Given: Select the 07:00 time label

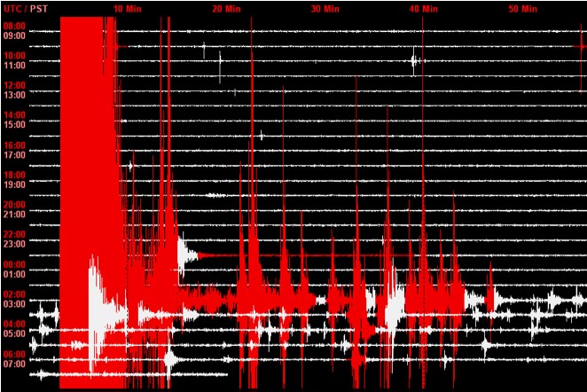Looking at the screenshot, I should pos(14,364).
